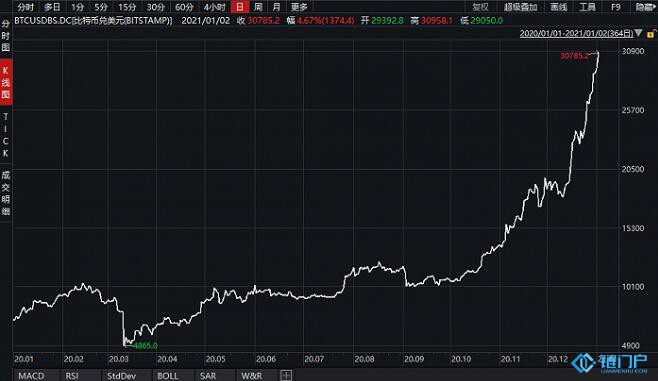Open 成交明细 in left sidebar

(x=5, y=193)
